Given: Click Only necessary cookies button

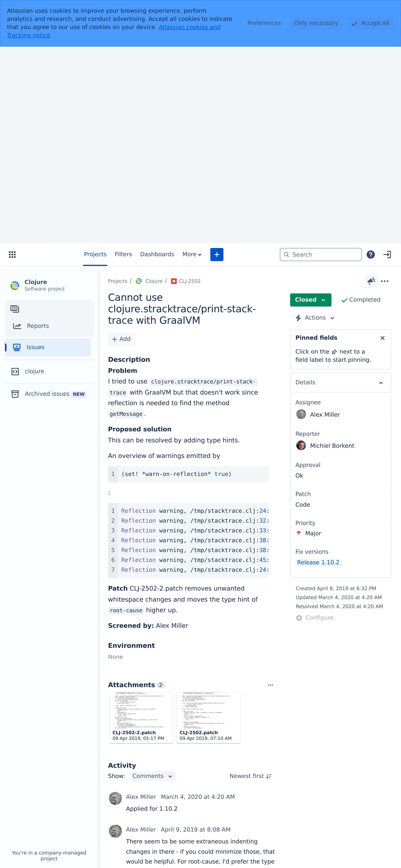Looking at the screenshot, I should [x=316, y=23].
